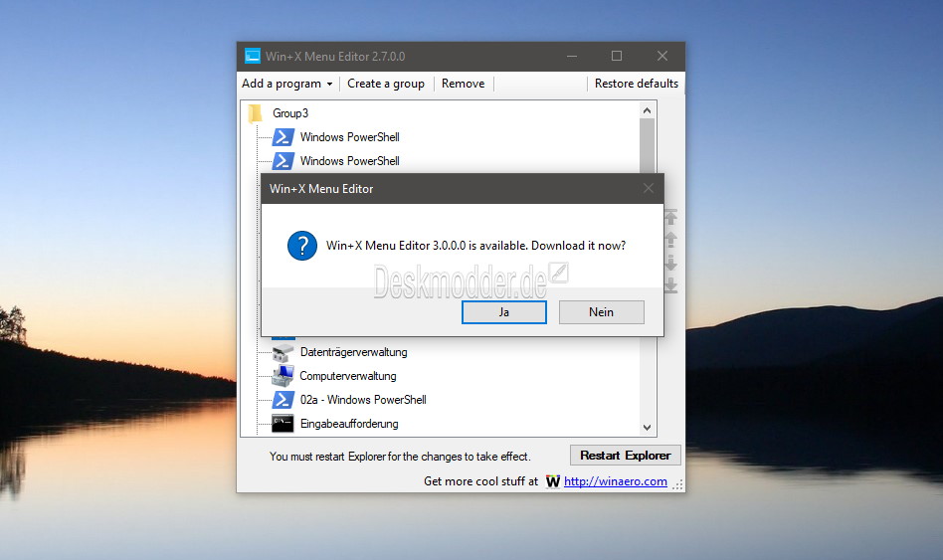Screen dimensions: 943x560
Task: Click the text label of the second Windows PowerShell row
Action: pyautogui.click(x=350, y=161)
